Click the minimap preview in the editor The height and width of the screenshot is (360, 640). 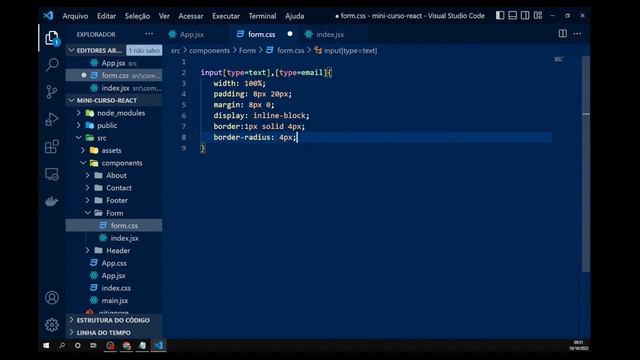[x=559, y=60]
